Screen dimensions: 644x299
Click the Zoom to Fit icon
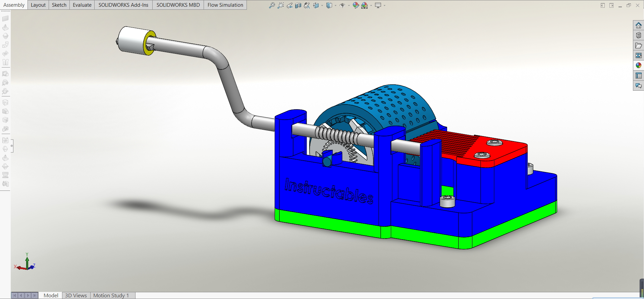coord(272,5)
